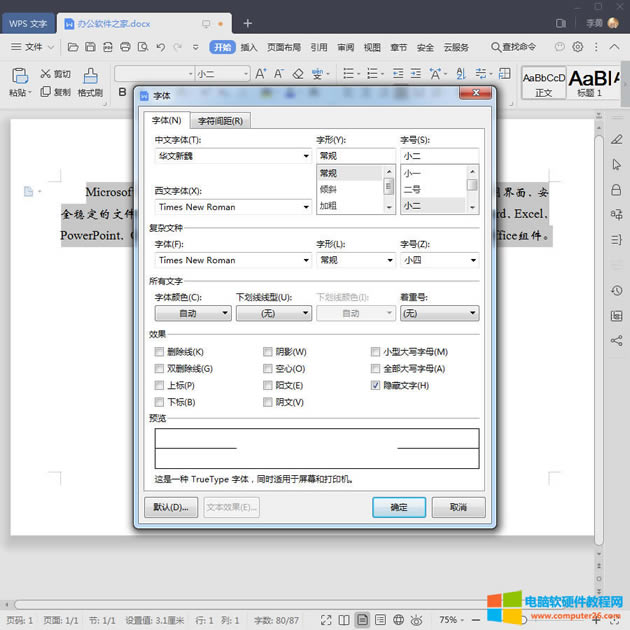Viewport: 630px width, 630px height.
Task: Expand the 中文字体 dropdown showing 华文新魏
Action: 306,156
